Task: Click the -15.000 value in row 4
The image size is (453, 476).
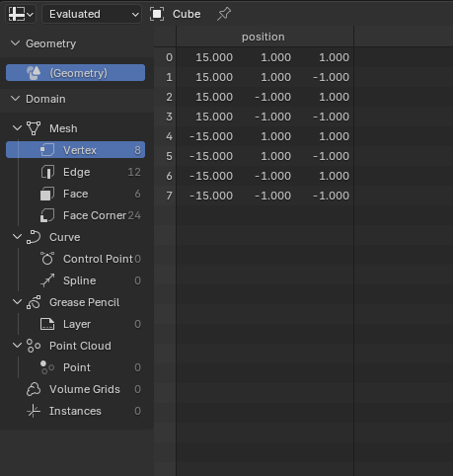Action: [x=211, y=136]
